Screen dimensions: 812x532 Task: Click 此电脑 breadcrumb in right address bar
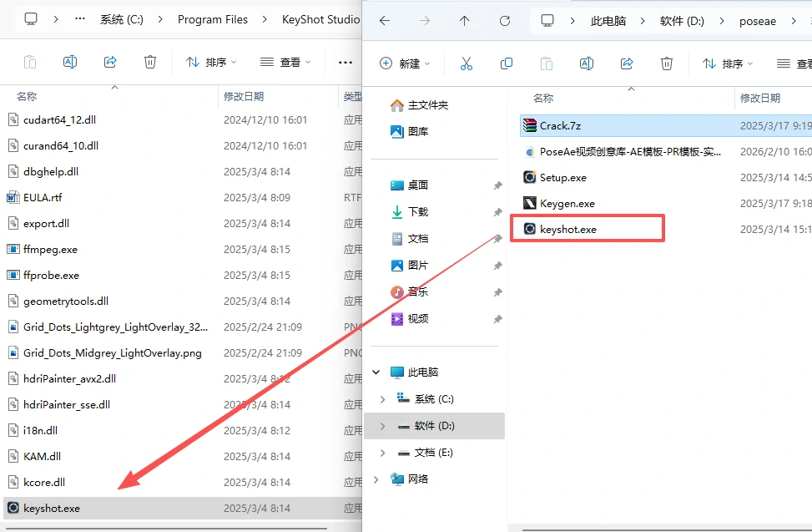click(608, 21)
